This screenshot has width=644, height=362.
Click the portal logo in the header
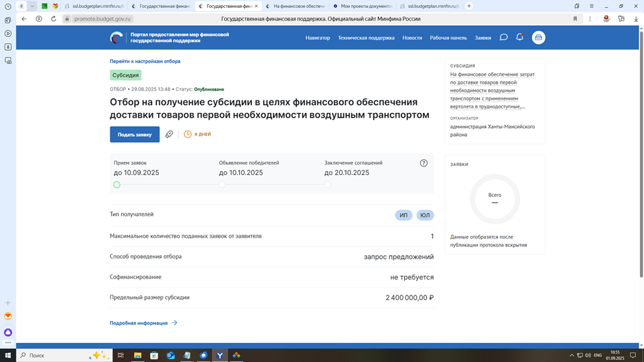pyautogui.click(x=116, y=38)
